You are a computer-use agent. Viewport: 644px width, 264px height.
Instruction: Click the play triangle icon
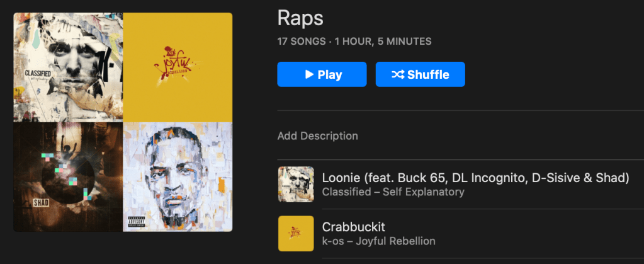pos(309,74)
